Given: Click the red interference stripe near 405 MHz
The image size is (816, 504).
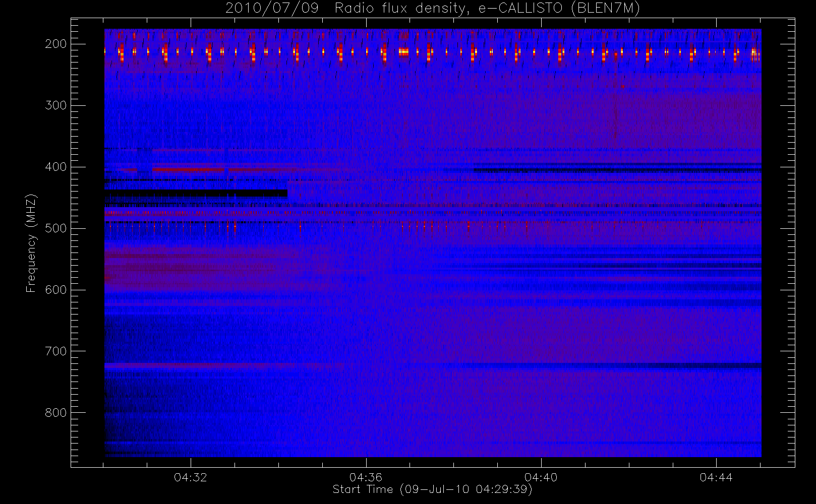Looking at the screenshot, I should (x=188, y=170).
